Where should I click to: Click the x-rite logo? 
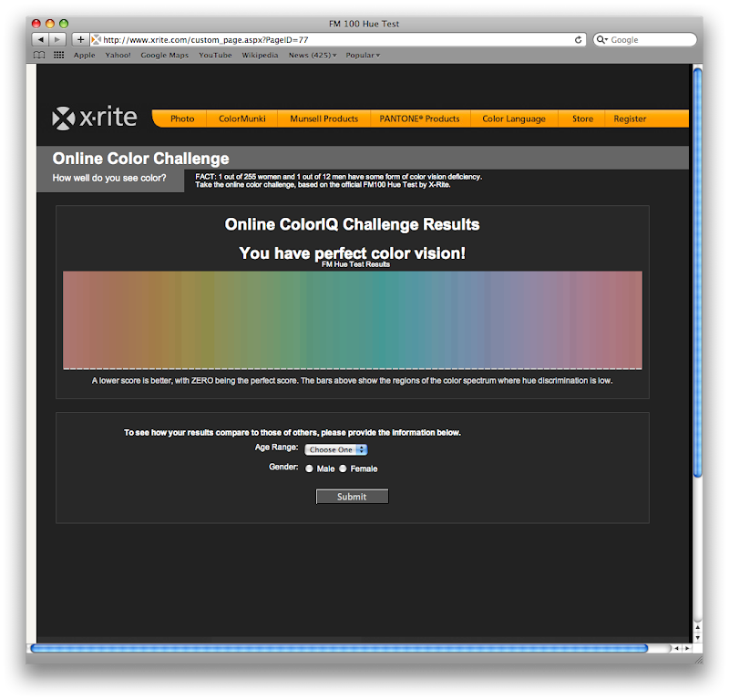coord(95,118)
